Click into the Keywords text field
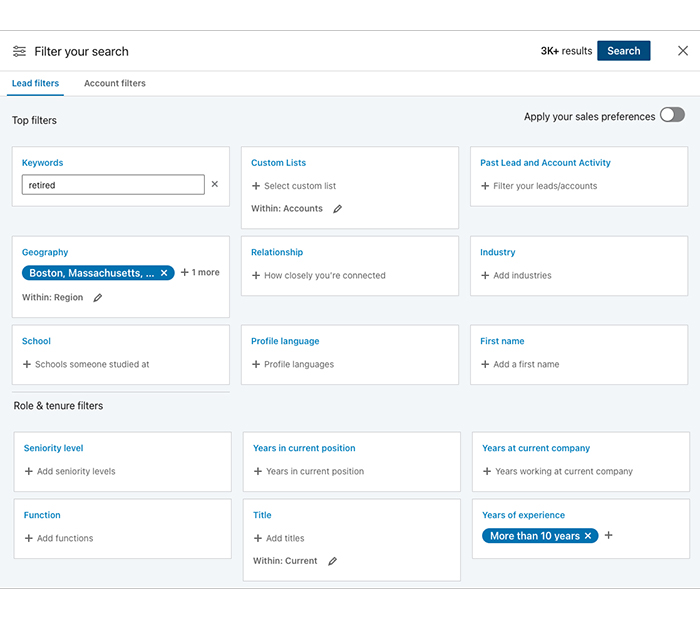700x617 pixels. click(x=112, y=185)
